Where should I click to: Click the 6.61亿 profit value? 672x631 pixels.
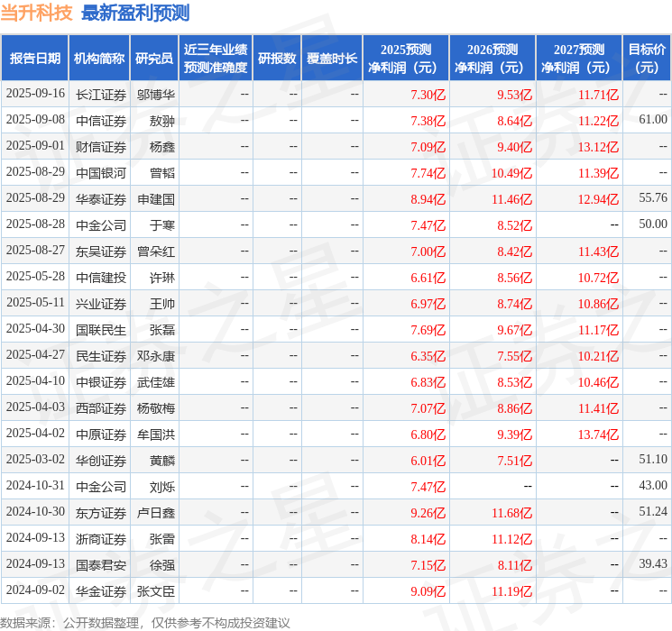point(428,278)
